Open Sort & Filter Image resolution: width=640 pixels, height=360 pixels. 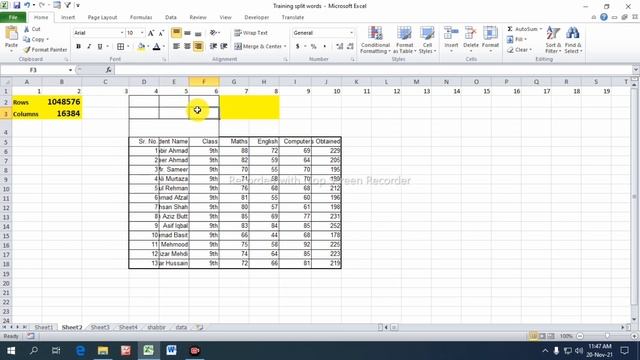click(x=553, y=40)
